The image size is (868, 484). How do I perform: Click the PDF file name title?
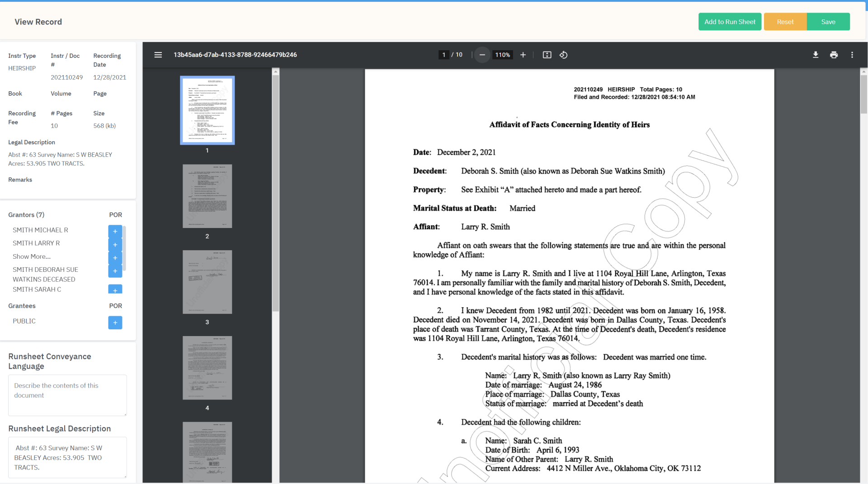click(x=235, y=55)
